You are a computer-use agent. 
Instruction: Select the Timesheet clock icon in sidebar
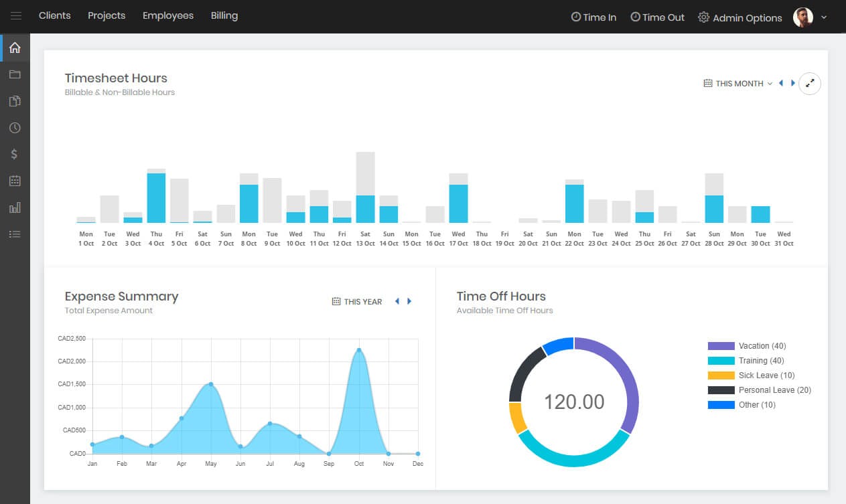click(x=15, y=127)
